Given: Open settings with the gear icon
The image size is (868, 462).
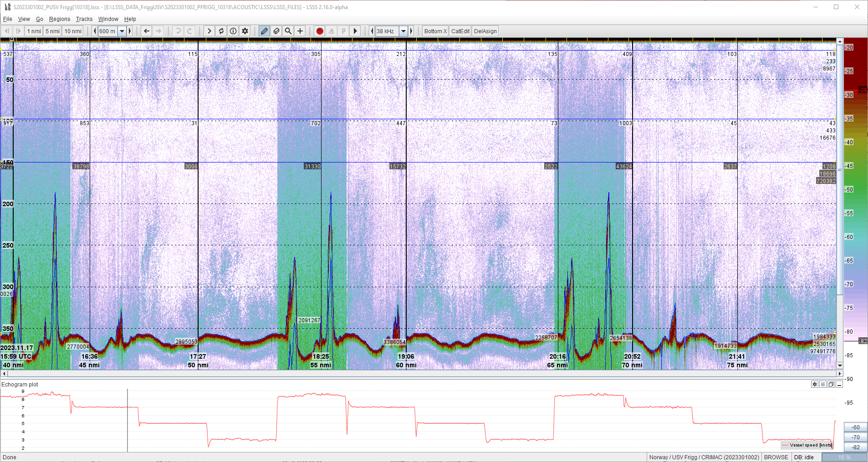Looking at the screenshot, I should 245,31.
